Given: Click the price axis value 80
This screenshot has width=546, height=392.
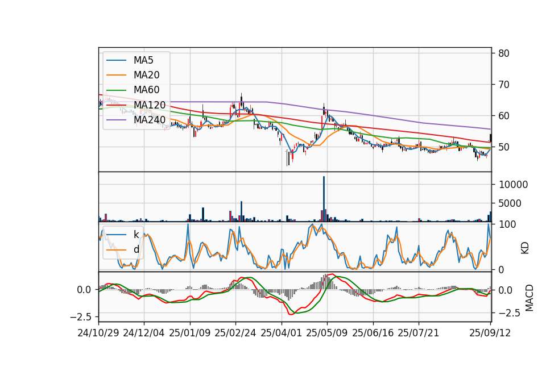Looking at the screenshot, I should click(504, 53).
